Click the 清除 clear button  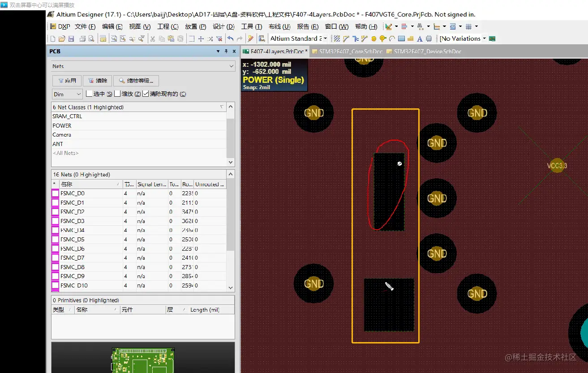pyautogui.click(x=97, y=81)
